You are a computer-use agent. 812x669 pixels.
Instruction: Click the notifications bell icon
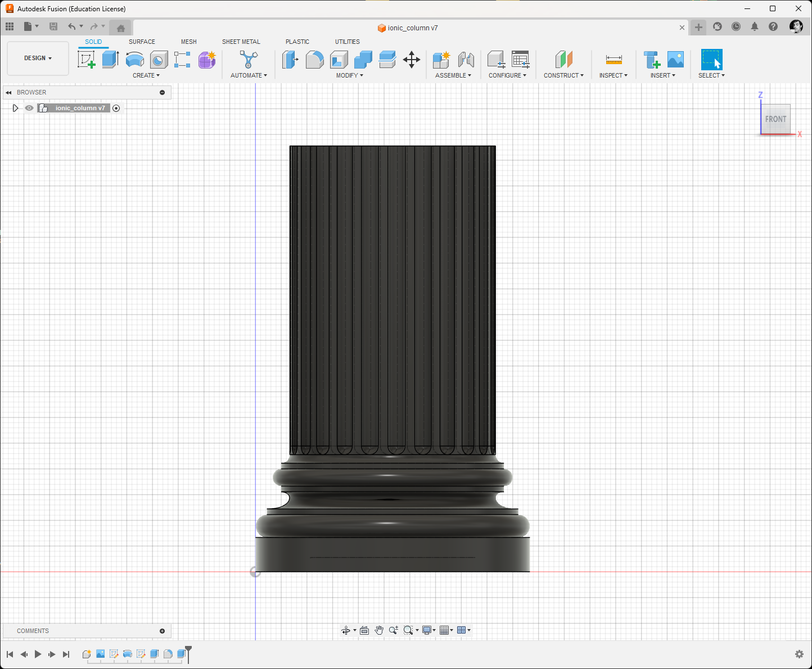tap(755, 26)
